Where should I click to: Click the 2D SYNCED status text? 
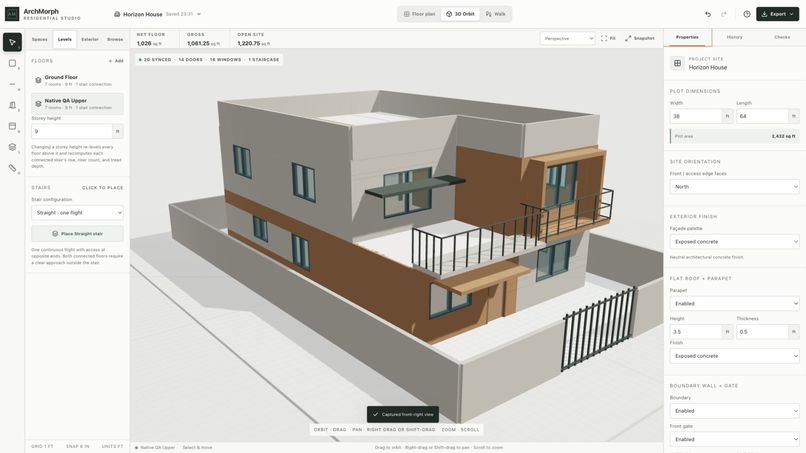(155, 60)
